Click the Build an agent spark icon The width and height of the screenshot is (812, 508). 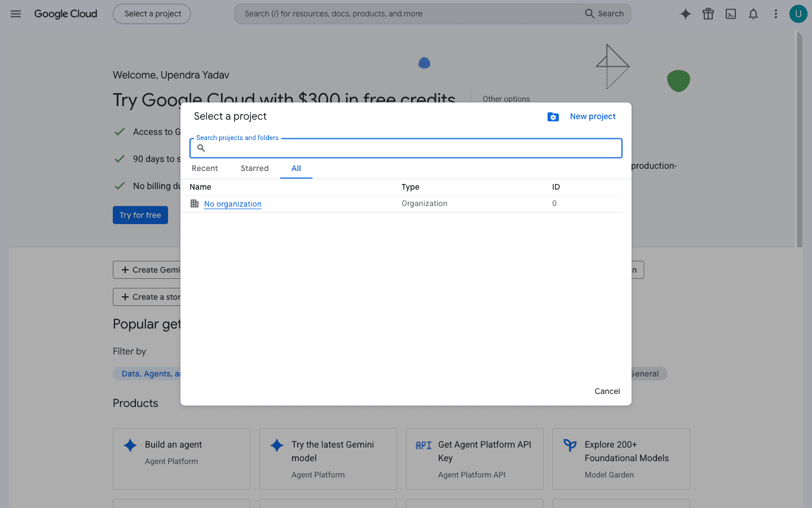[x=130, y=445]
